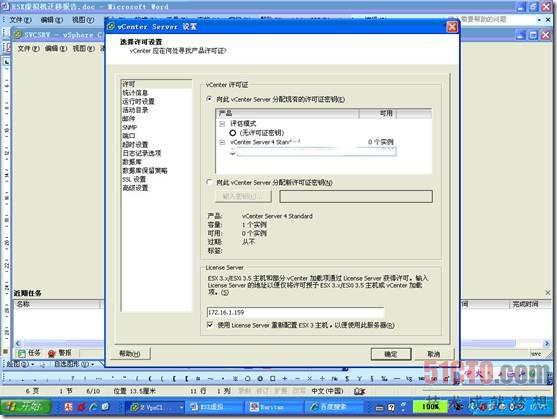557x419 pixels.
Task: Click the Help button (帮助)
Action: click(x=130, y=354)
